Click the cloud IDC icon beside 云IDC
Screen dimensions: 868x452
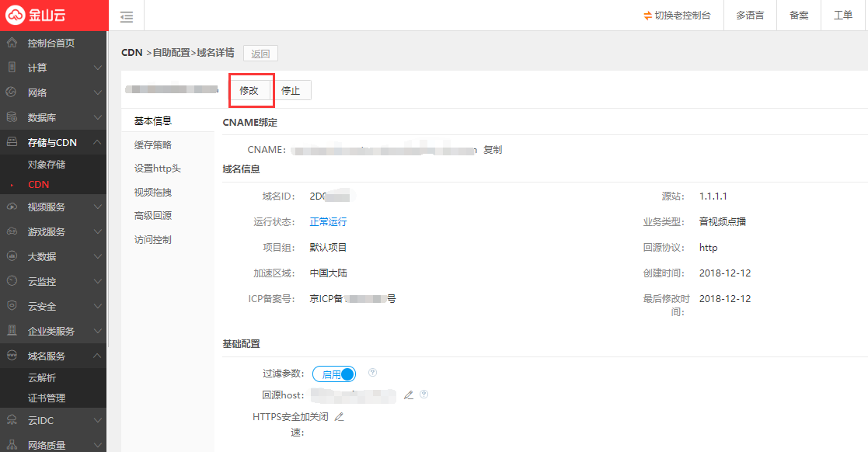pyautogui.click(x=12, y=420)
